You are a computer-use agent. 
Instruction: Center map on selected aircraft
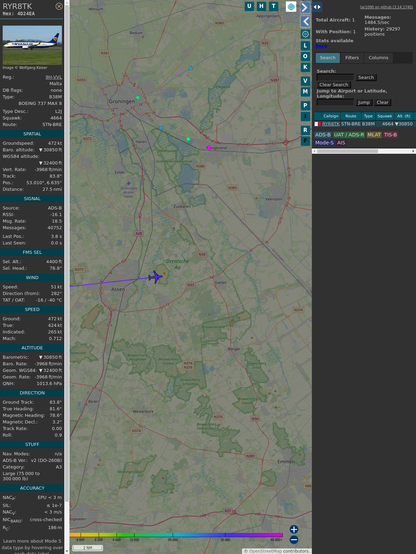[305, 34]
